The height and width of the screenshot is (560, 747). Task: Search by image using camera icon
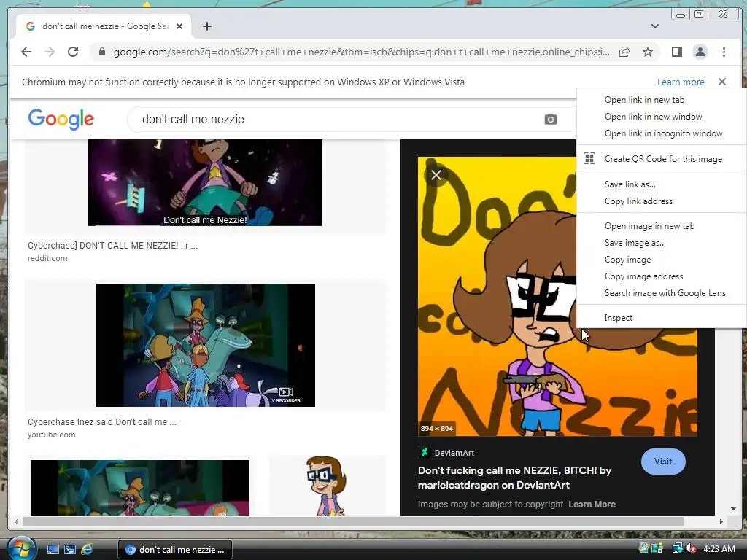point(550,119)
